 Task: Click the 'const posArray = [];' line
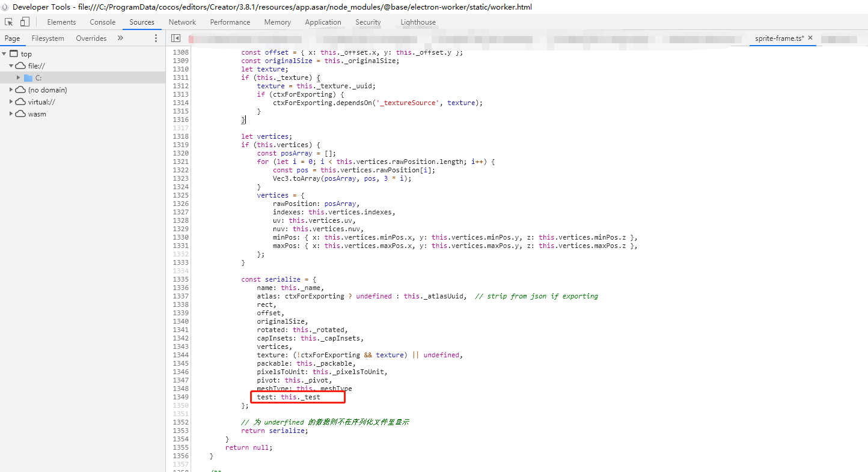(297, 153)
